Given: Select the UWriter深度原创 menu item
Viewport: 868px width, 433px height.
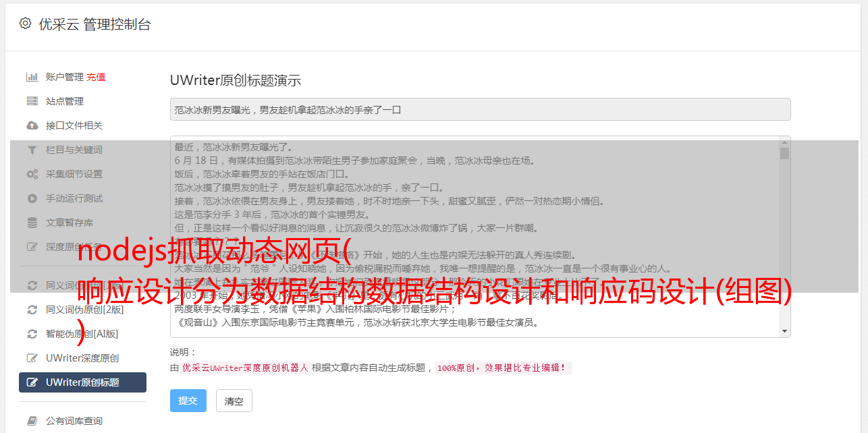Looking at the screenshot, I should (x=82, y=358).
